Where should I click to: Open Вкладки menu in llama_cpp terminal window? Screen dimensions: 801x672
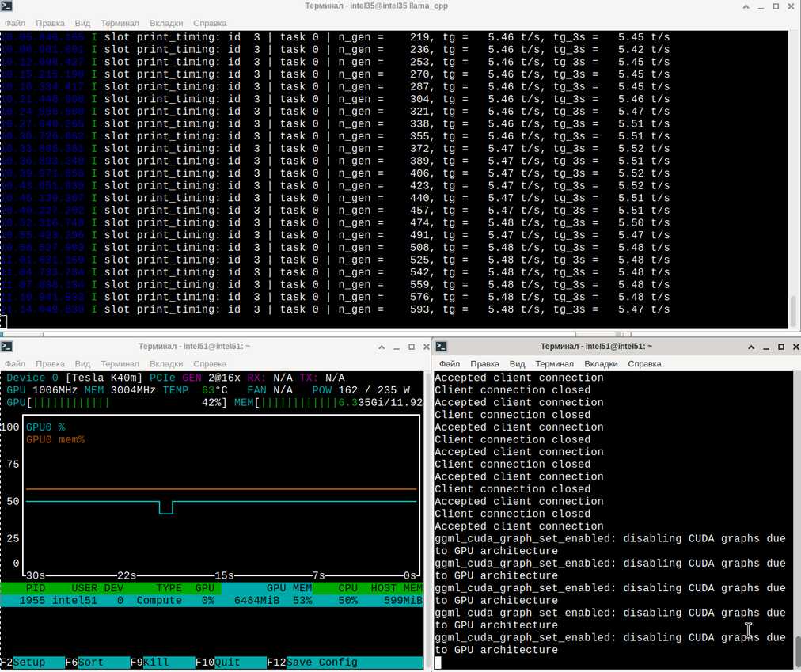click(166, 23)
